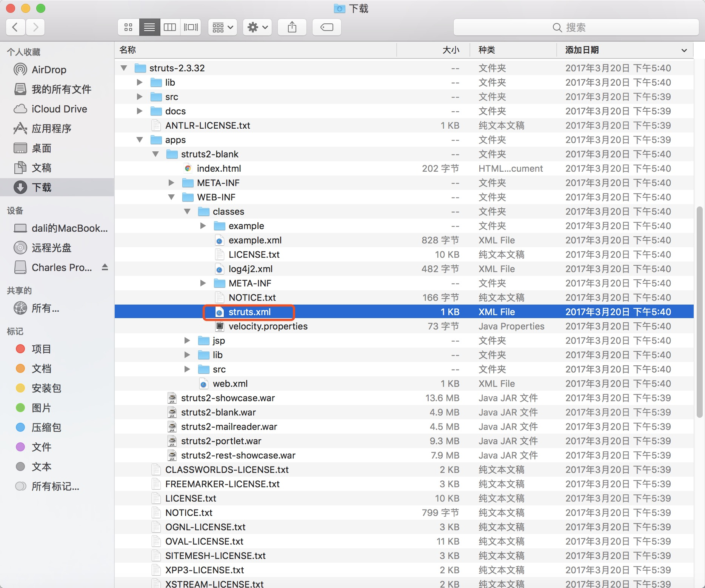
Task: Select the struts2-showcase.war file
Action: coord(404,398)
